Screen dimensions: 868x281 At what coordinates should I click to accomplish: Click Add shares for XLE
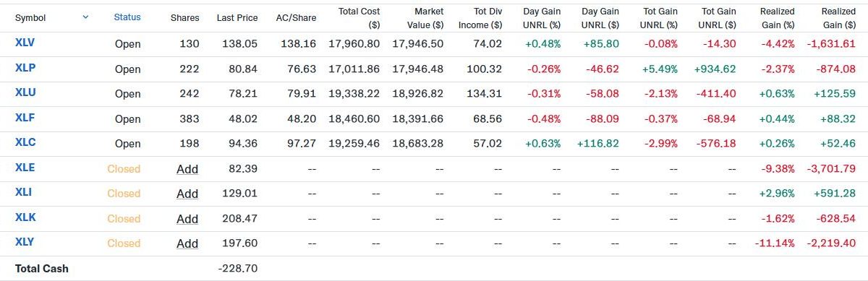click(x=187, y=168)
